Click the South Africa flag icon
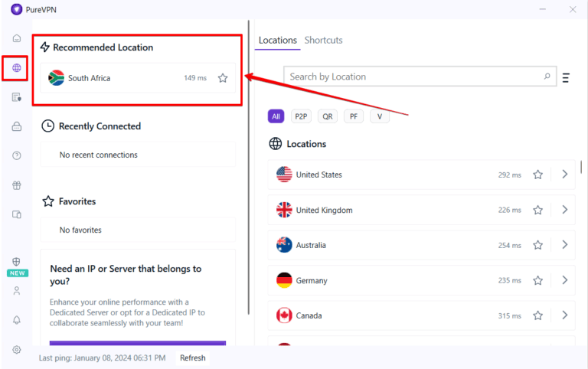This screenshot has width=588, height=369. tap(56, 78)
